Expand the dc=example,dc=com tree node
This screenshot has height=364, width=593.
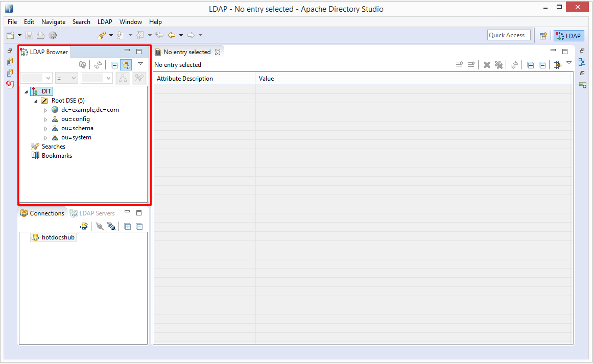[x=45, y=110]
